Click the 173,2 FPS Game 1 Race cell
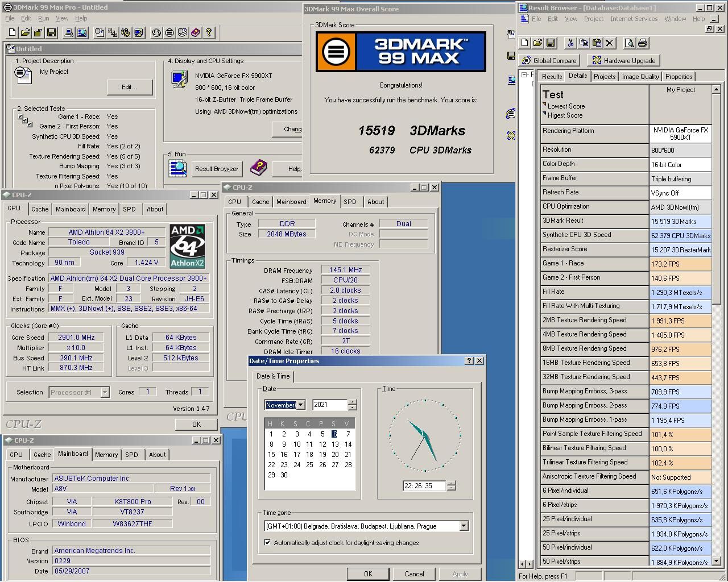This screenshot has height=582, width=728. tap(680, 264)
